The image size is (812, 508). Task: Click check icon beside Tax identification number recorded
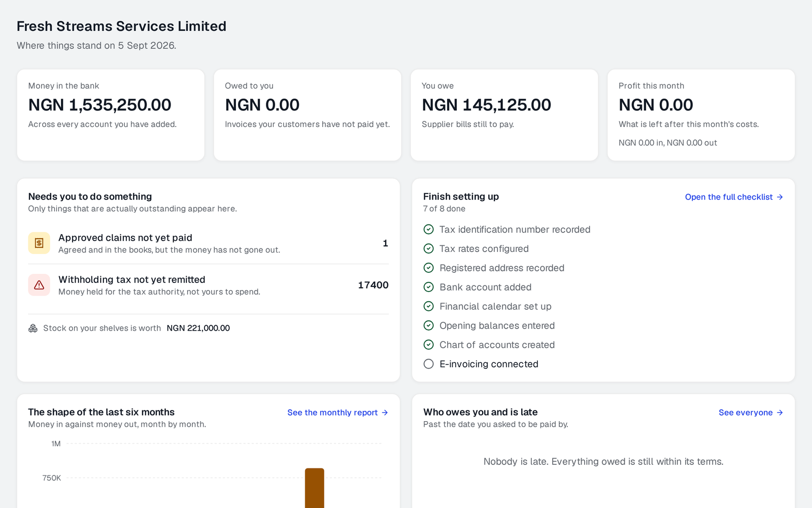click(x=429, y=230)
